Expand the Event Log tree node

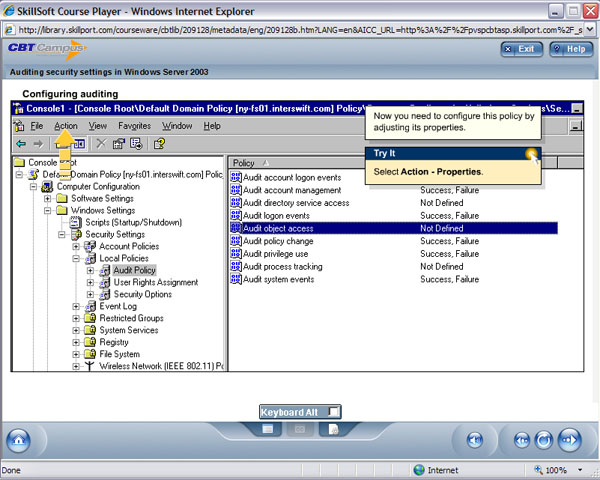(x=77, y=306)
